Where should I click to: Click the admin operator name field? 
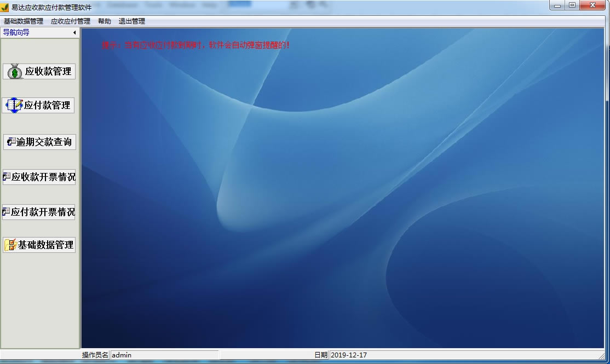[x=164, y=355]
